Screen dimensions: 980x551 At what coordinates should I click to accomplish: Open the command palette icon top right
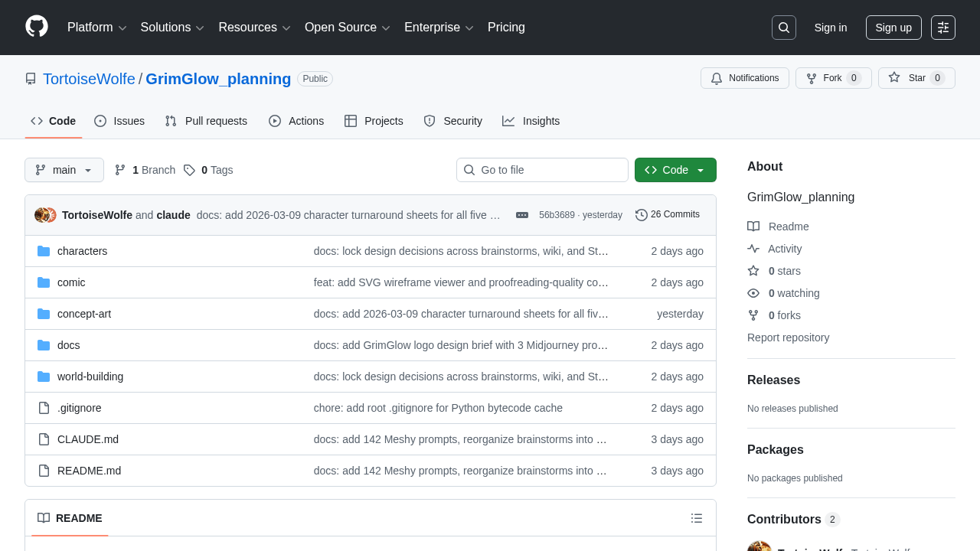click(942, 28)
